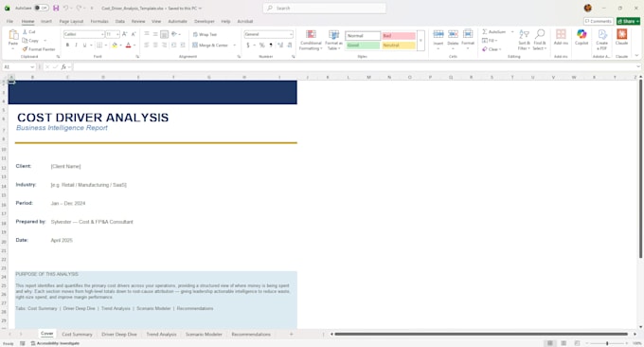The image size is (644, 347).
Task: Switch to Normal view in status bar
Action: click(x=549, y=343)
